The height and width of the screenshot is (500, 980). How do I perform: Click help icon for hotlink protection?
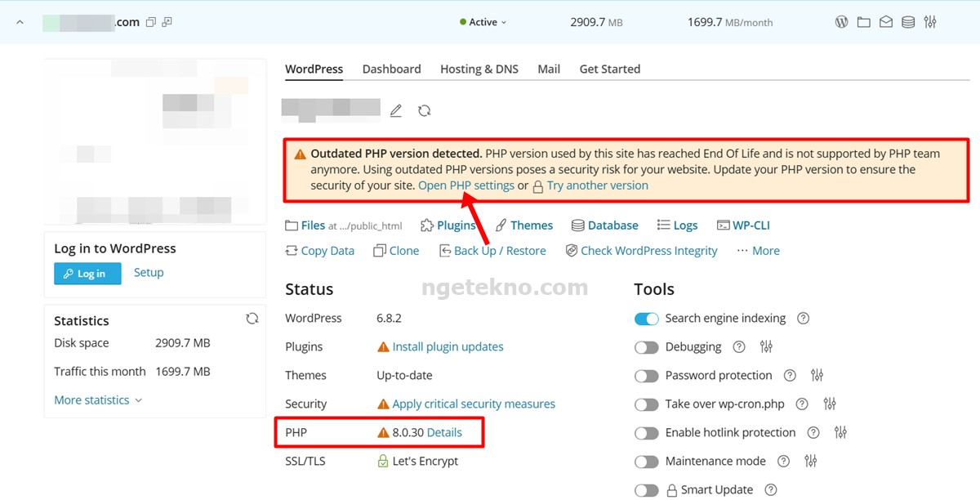click(x=813, y=433)
